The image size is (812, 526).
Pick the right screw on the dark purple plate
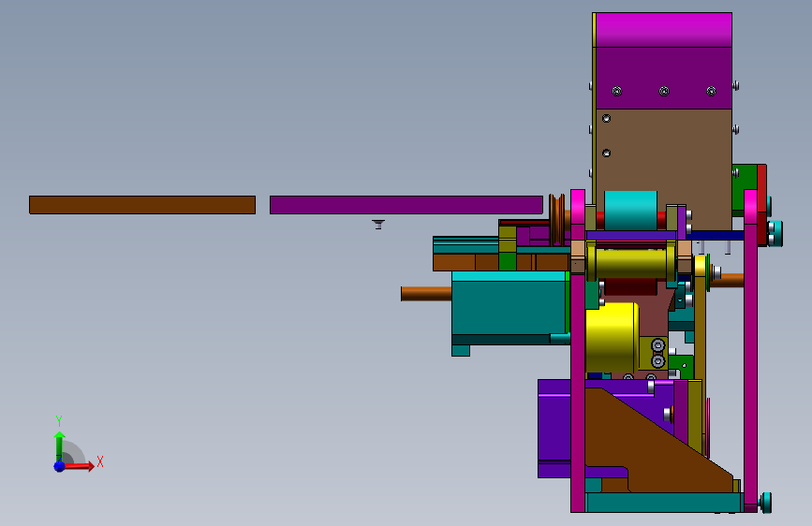point(711,91)
